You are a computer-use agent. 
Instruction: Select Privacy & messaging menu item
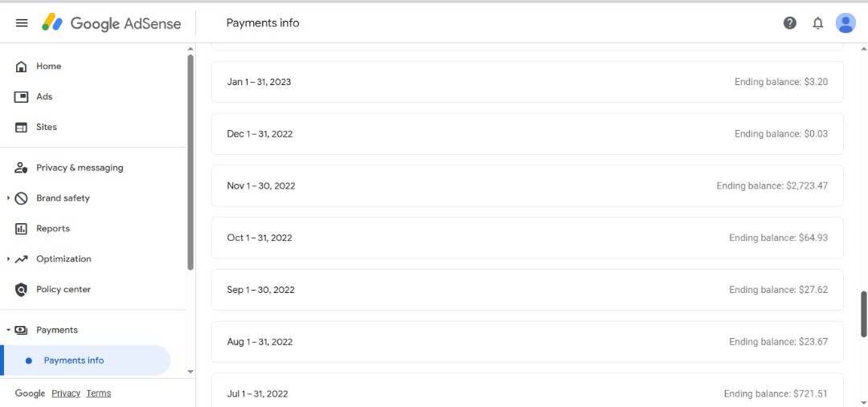[x=79, y=168]
